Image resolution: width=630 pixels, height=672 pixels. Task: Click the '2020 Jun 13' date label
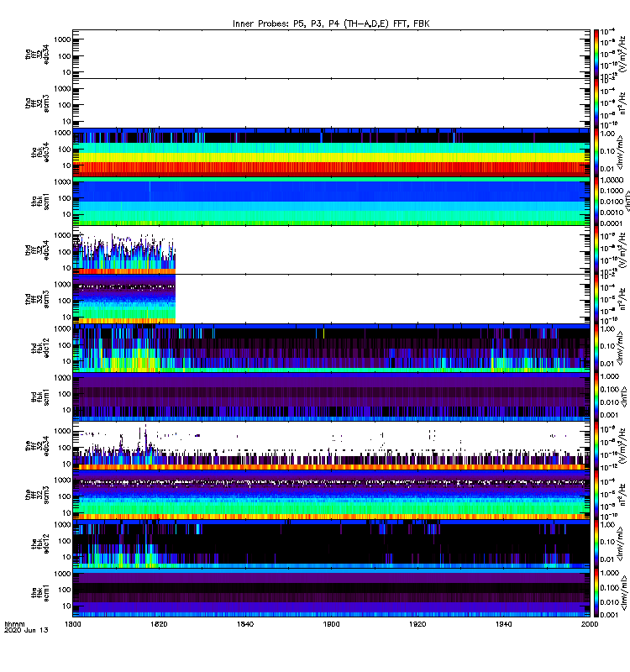click(26, 630)
